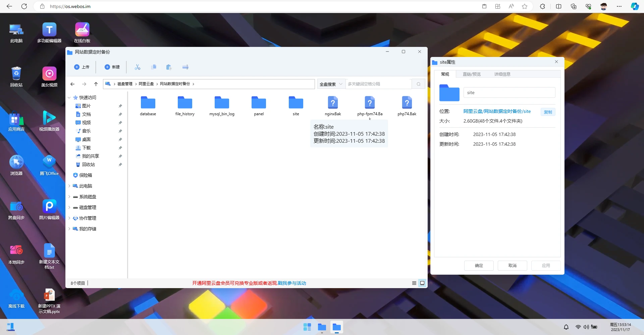Viewport: 644px width, 335px height.
Task: Switch to 详细信息 tab
Action: coord(502,74)
